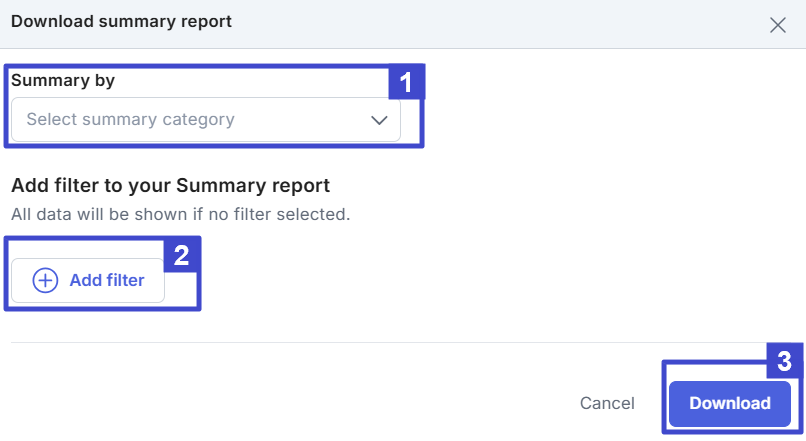Screen dimensions: 806x441
Task: Click the plus circle icon
Action: coord(46,281)
